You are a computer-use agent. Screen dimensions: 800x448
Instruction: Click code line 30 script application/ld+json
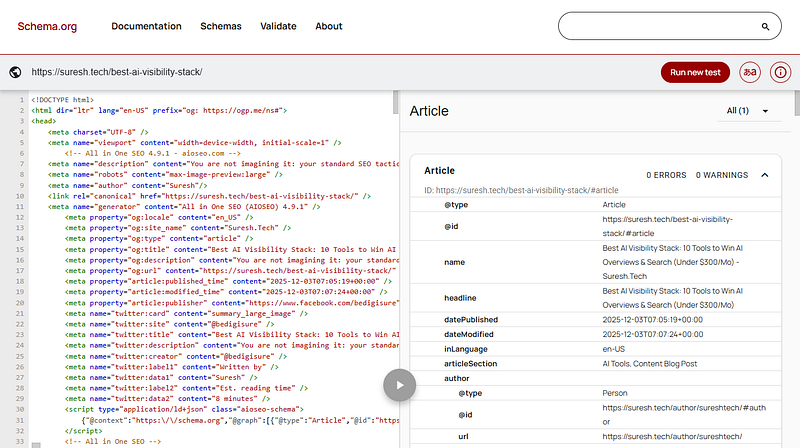184,409
